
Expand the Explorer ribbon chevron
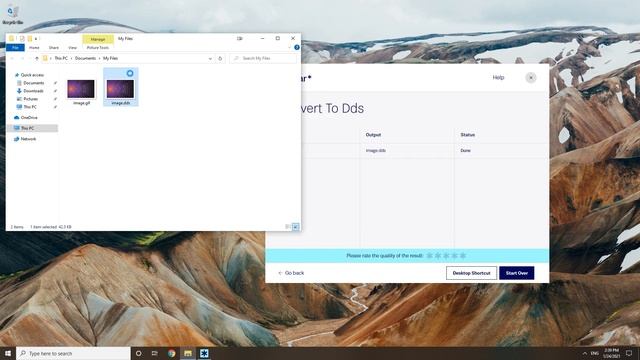click(x=289, y=47)
